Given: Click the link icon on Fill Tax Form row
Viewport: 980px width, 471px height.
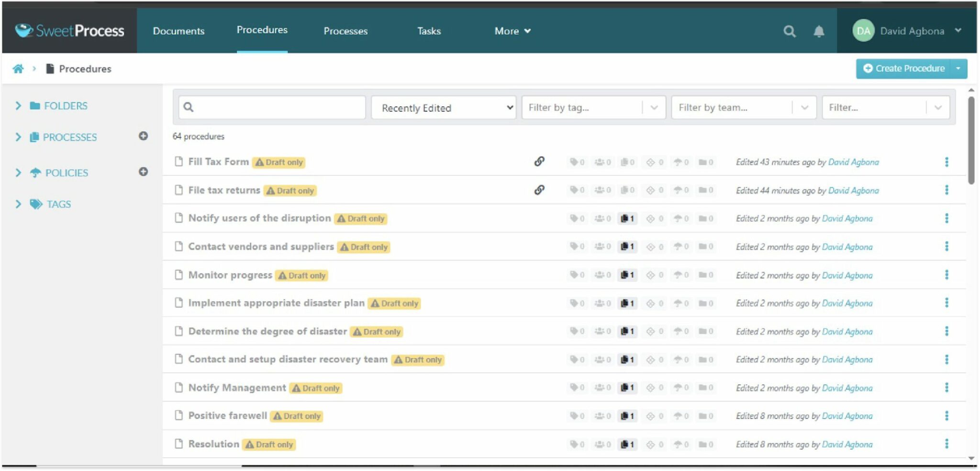Looking at the screenshot, I should (539, 161).
